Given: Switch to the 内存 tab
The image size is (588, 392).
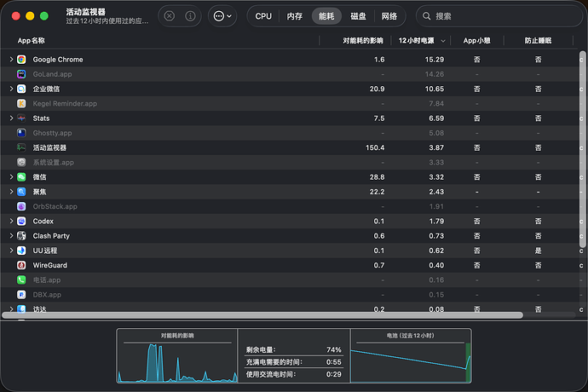Looking at the screenshot, I should coord(294,16).
